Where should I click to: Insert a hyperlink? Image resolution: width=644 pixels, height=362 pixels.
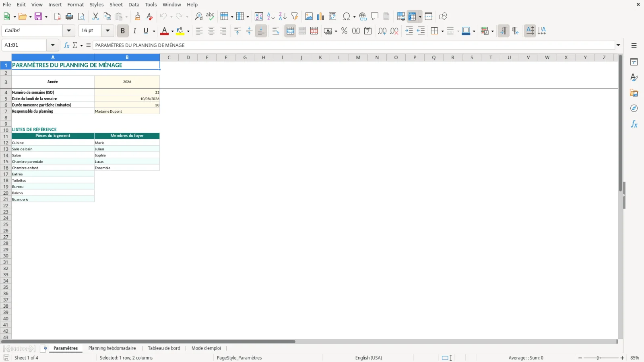point(363,16)
